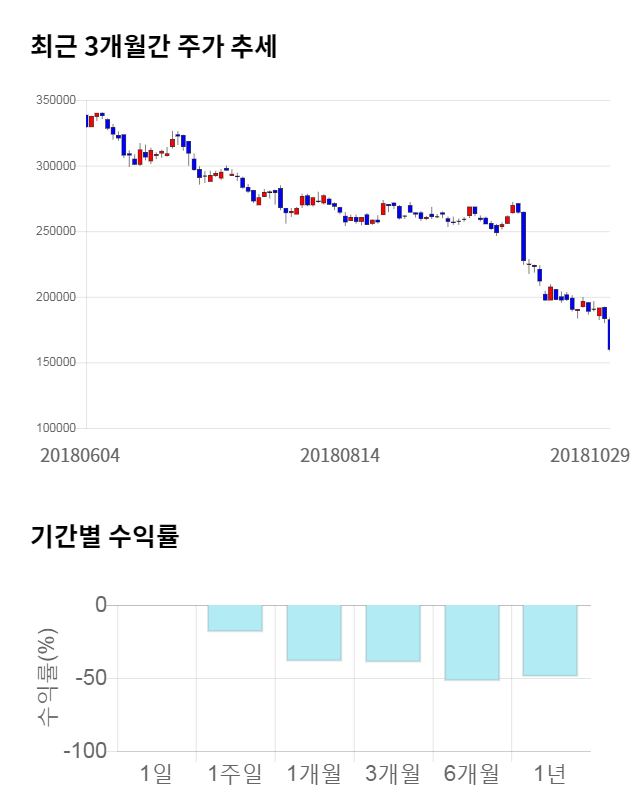This screenshot has height=810, width=640.
Task: Click the 150000 price axis label
Action: (56, 363)
